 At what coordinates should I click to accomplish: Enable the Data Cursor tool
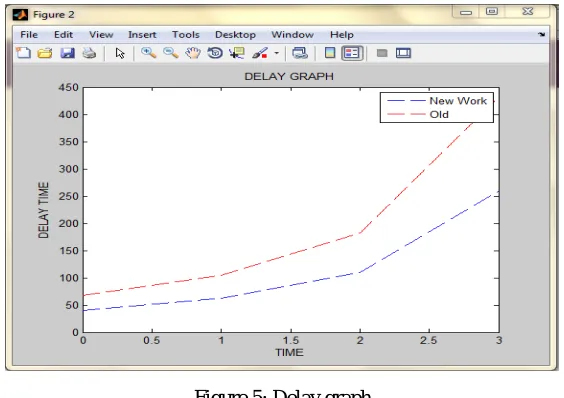point(237,53)
